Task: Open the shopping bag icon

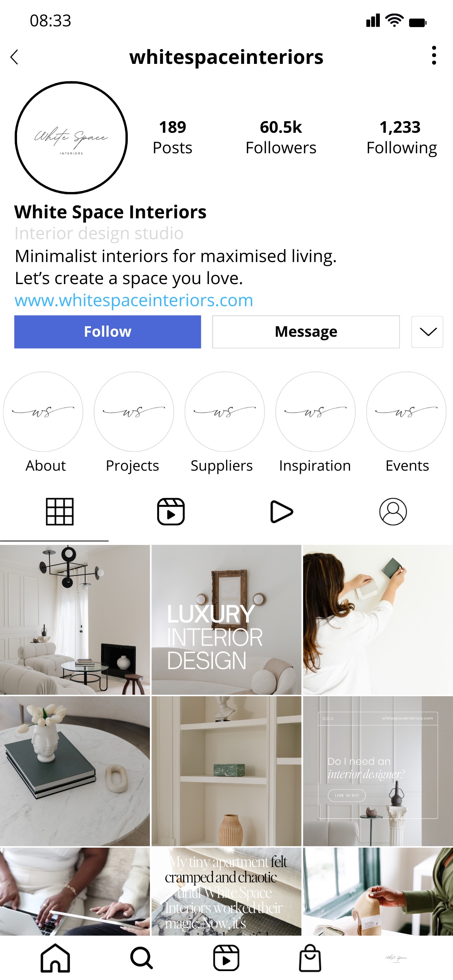Action: point(310,958)
